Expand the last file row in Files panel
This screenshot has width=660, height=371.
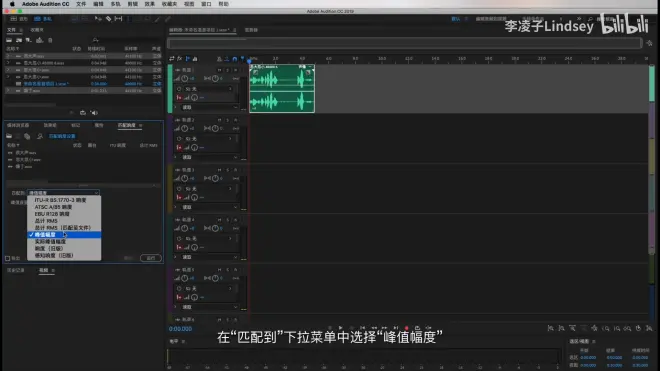pyautogui.click(x=8, y=91)
